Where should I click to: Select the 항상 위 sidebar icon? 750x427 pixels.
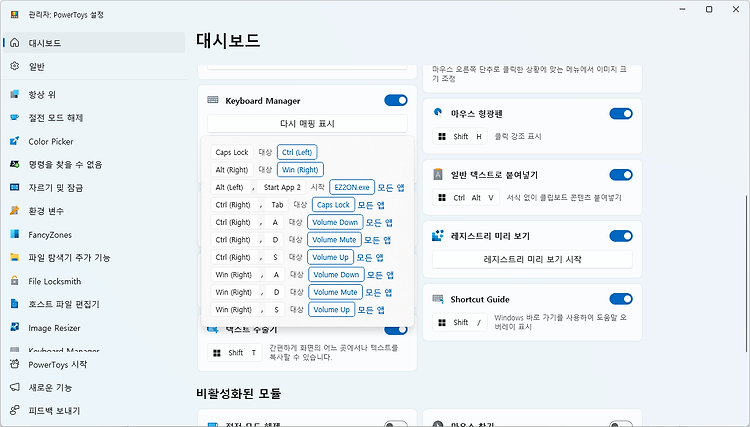coord(15,94)
